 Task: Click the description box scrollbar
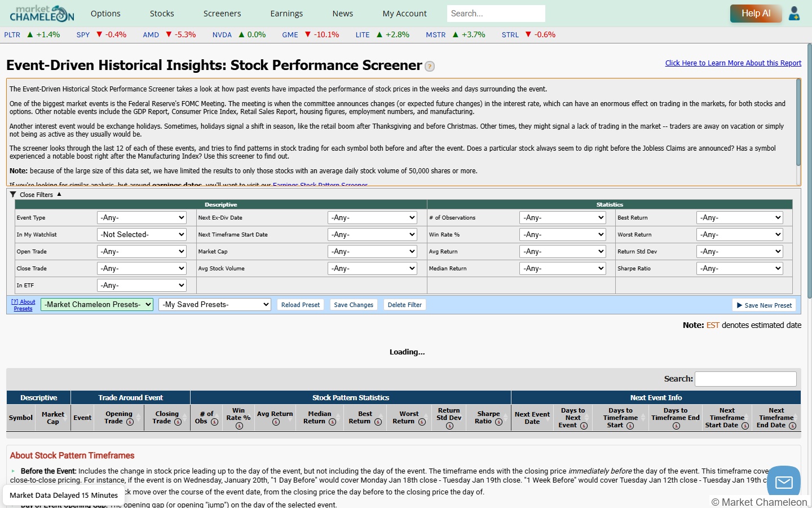point(798,122)
